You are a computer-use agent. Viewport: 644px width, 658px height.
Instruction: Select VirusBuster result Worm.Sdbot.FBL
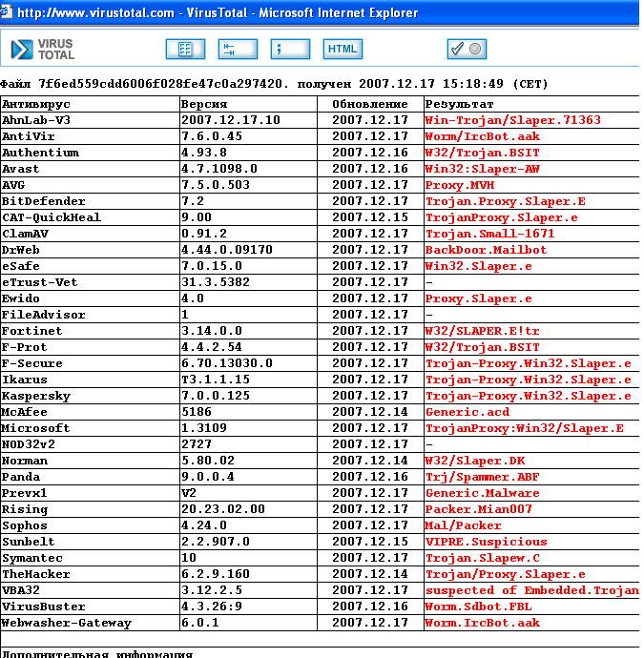tap(478, 607)
